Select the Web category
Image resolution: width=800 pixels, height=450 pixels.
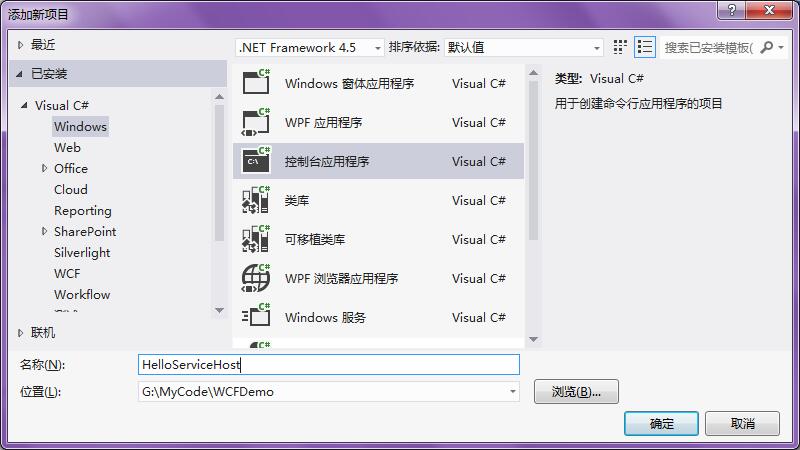(x=67, y=147)
